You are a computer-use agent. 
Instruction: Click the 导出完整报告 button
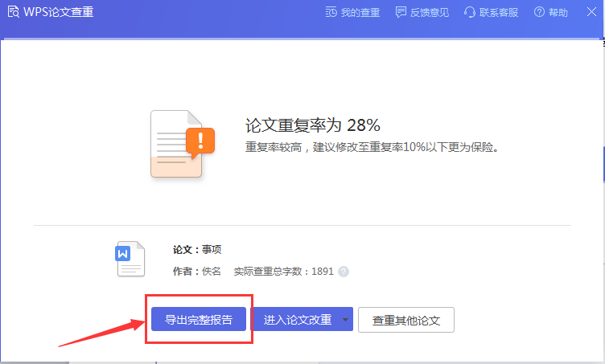[x=199, y=320]
